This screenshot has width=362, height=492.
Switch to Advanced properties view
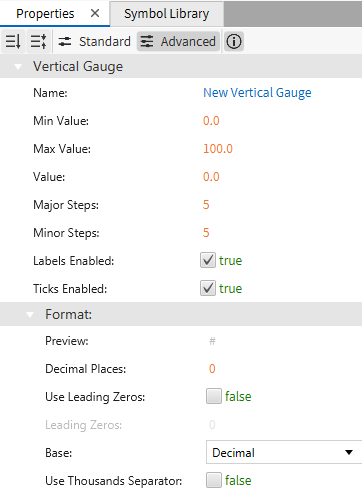coord(178,42)
